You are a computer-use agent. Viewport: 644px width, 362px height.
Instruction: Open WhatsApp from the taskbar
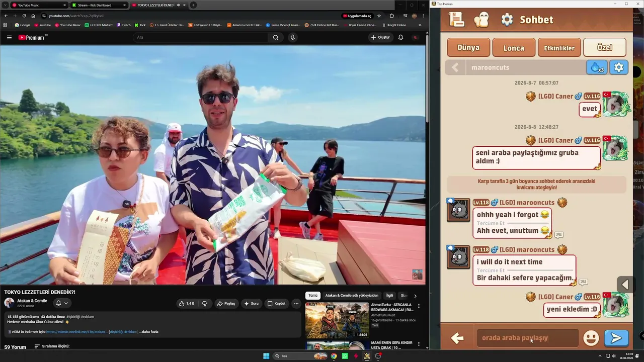coord(345,356)
